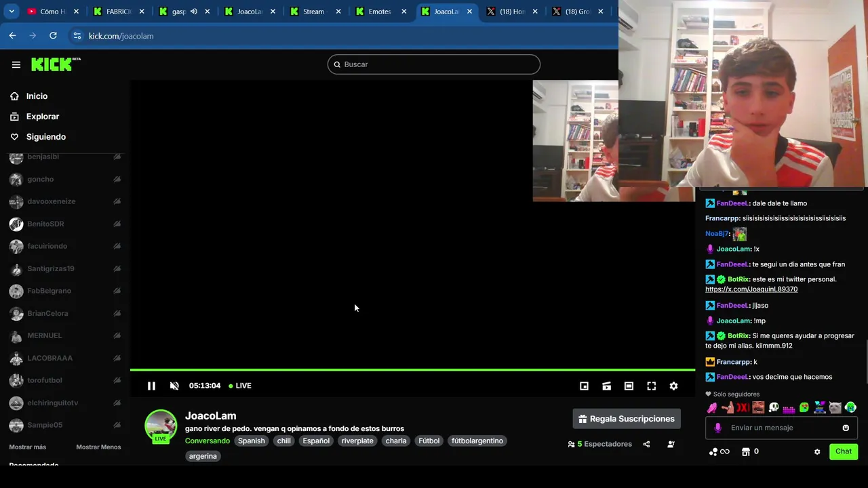Select the argerina tag
The height and width of the screenshot is (488, 868).
[x=203, y=456]
